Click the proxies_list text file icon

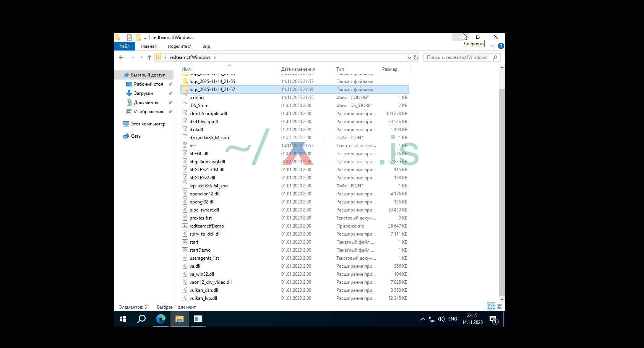click(185, 218)
